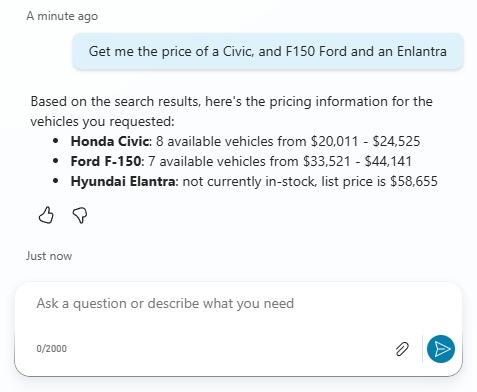Click the bold 'Hyundai Elantra' label

coord(123,181)
